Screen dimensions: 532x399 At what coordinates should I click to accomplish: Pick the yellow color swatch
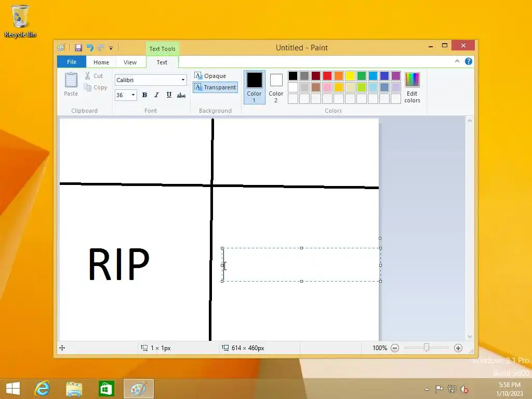coord(350,76)
